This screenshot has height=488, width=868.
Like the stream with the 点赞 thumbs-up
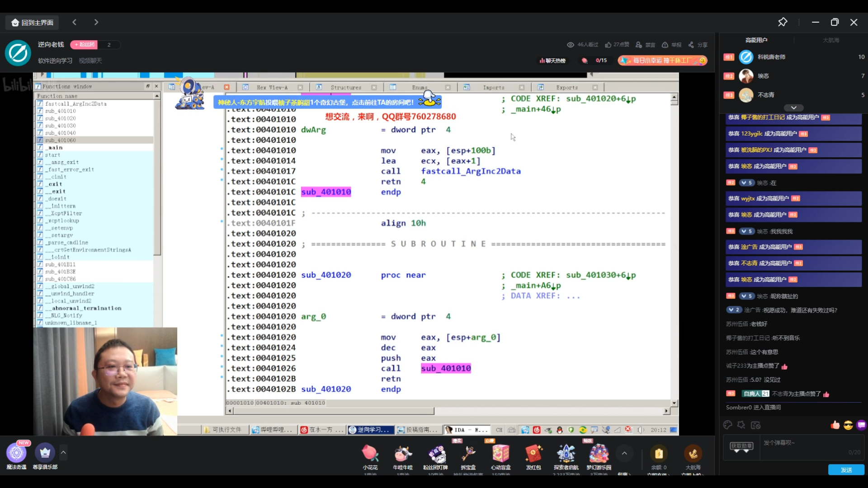point(617,45)
